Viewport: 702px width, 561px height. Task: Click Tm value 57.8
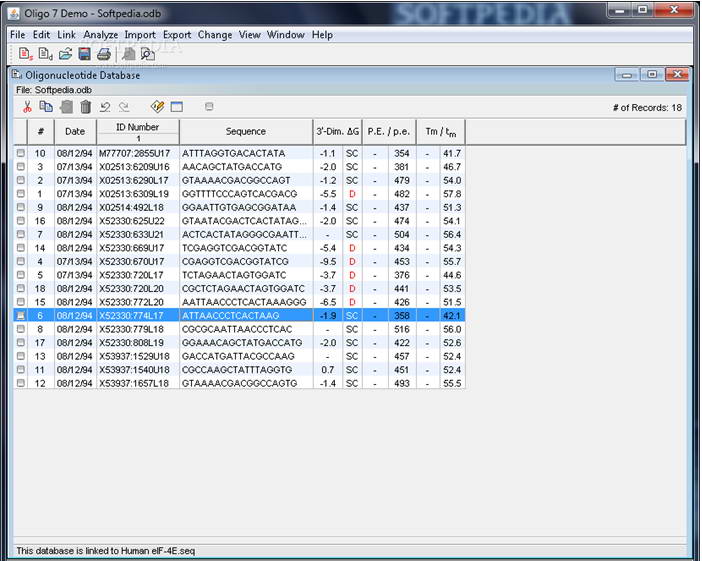tap(452, 194)
